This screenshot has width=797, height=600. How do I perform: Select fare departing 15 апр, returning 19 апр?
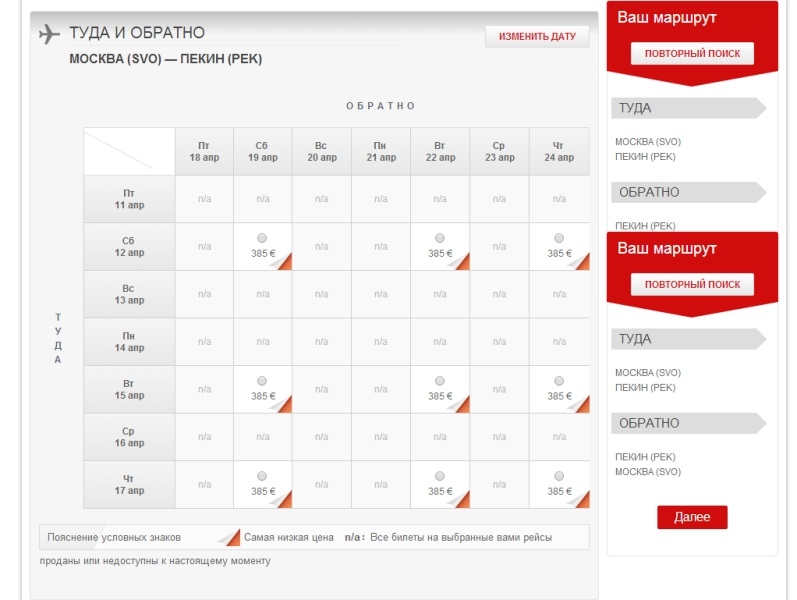pos(262,381)
